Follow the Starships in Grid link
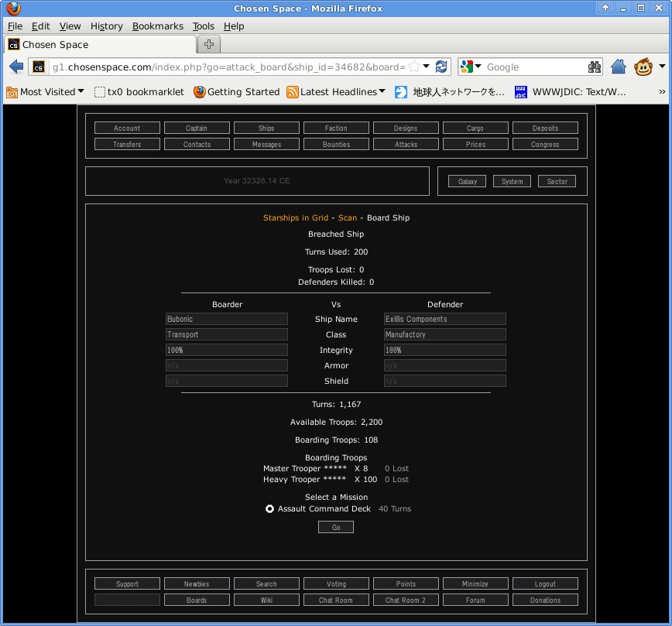 296,218
